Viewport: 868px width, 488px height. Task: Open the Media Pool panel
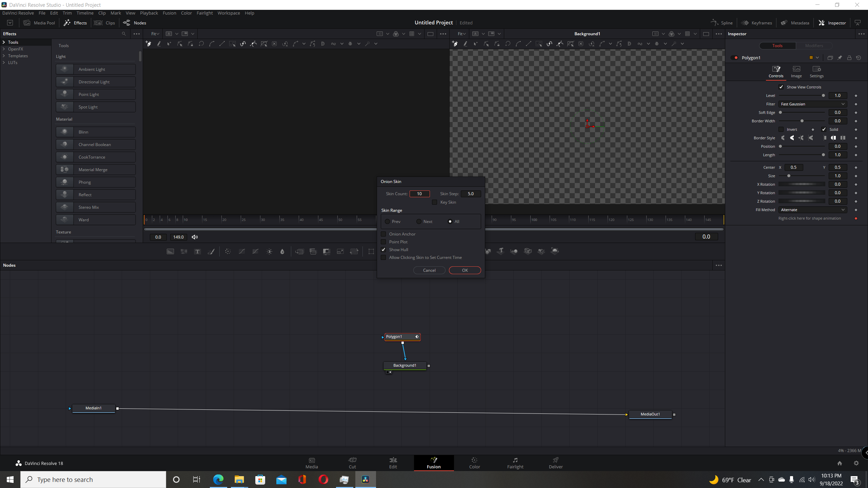(39, 23)
